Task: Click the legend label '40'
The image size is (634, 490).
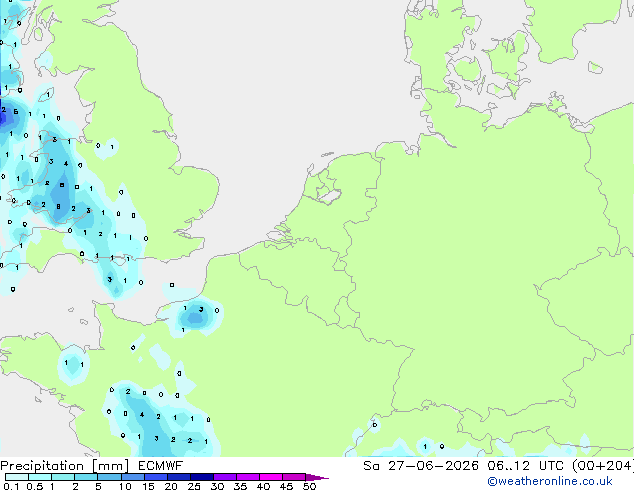Action: click(263, 486)
